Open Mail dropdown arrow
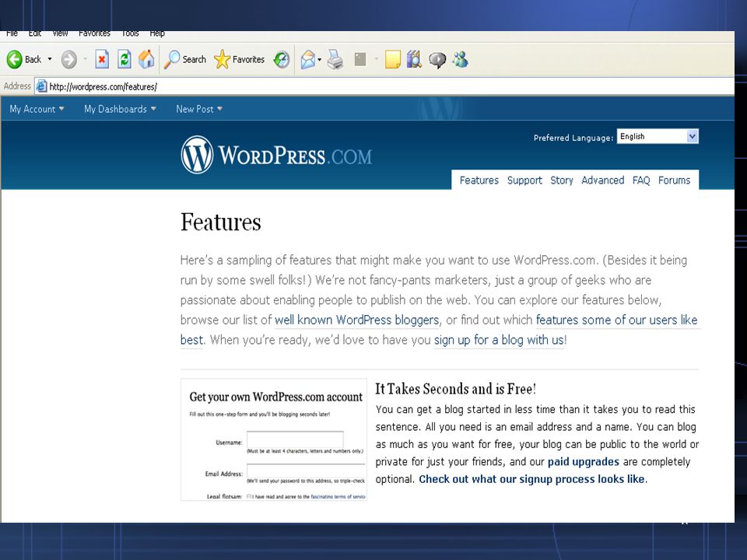The width and height of the screenshot is (747, 560). tap(319, 60)
